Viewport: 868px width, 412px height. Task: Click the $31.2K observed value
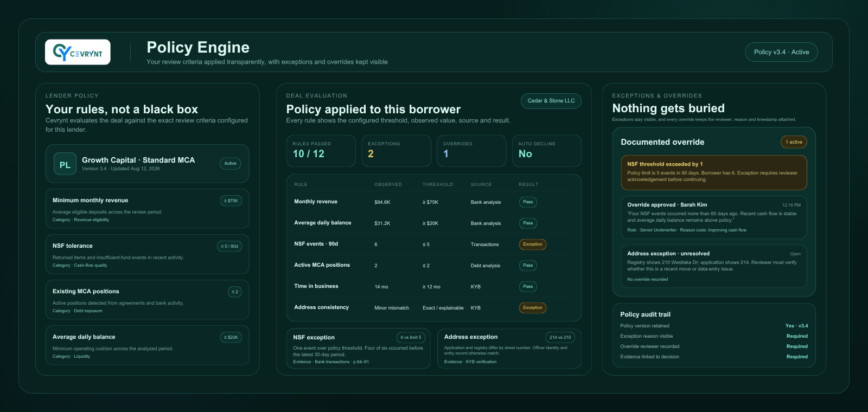coord(382,223)
